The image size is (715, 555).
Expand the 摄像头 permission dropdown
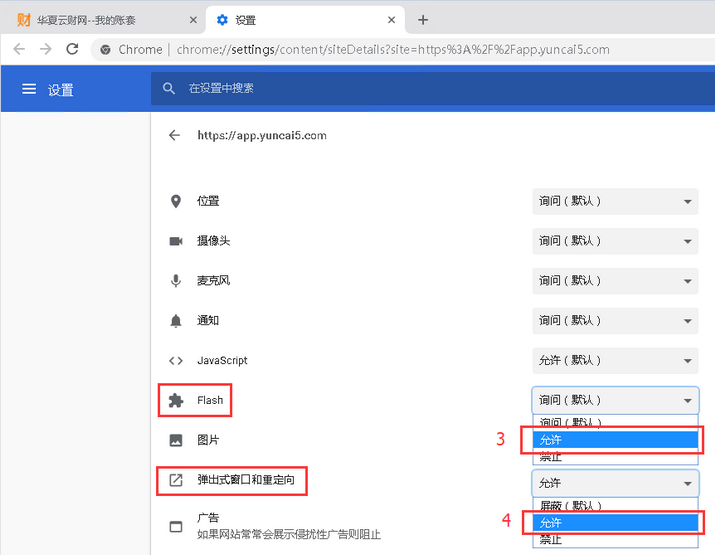[615, 241]
